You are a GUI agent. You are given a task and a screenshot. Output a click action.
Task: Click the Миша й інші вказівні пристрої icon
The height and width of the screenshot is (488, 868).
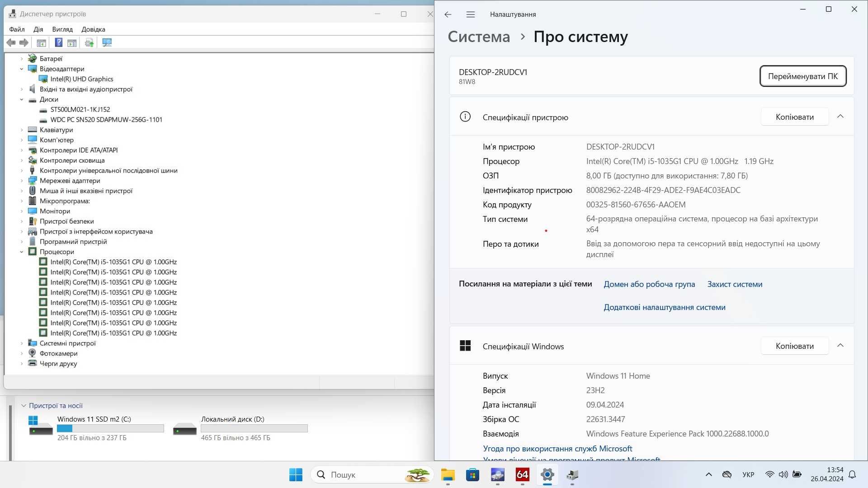click(32, 191)
